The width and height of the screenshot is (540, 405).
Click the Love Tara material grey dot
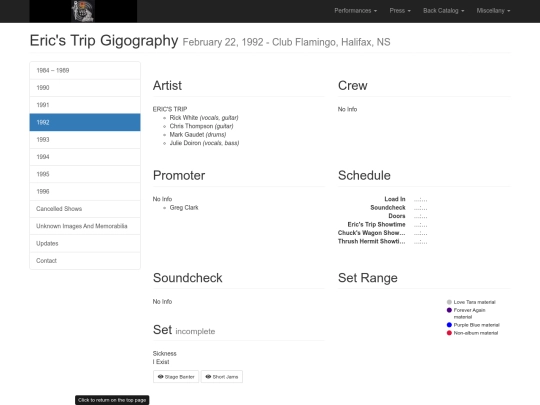tap(449, 302)
